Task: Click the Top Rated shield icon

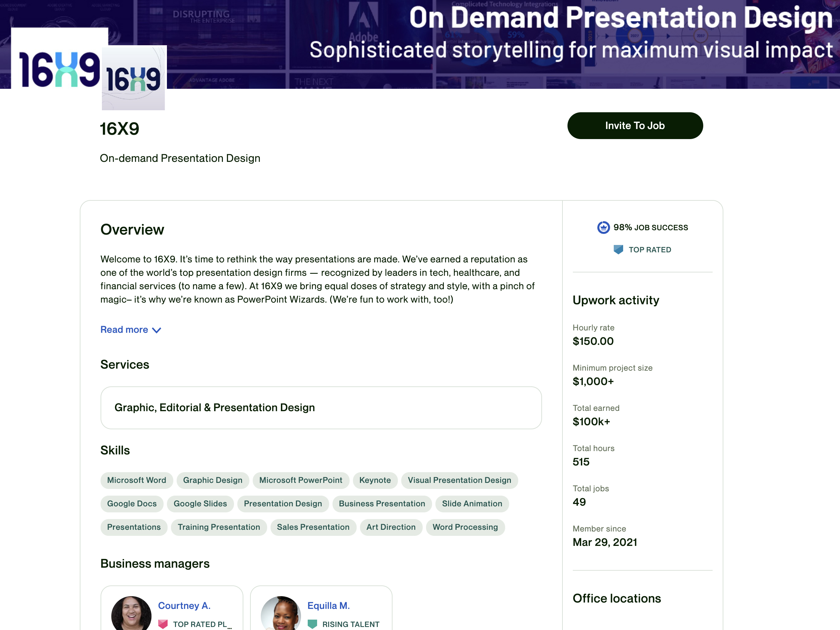Action: pyautogui.click(x=618, y=250)
